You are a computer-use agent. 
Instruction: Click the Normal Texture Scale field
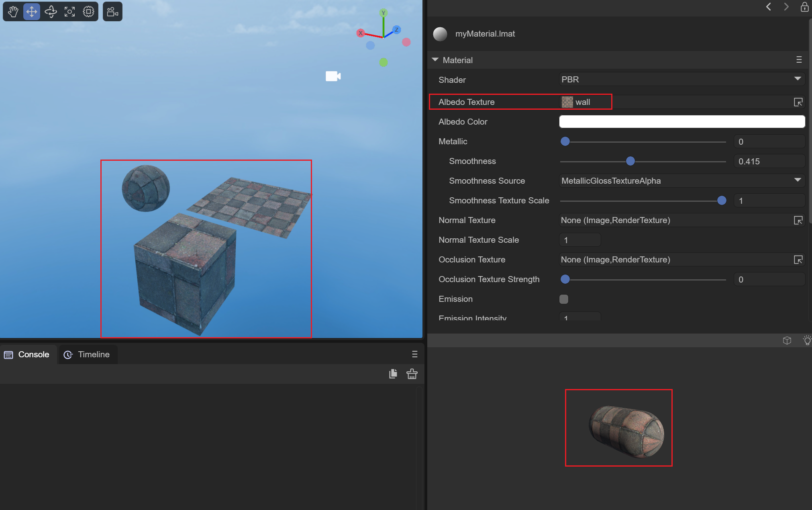coord(579,240)
